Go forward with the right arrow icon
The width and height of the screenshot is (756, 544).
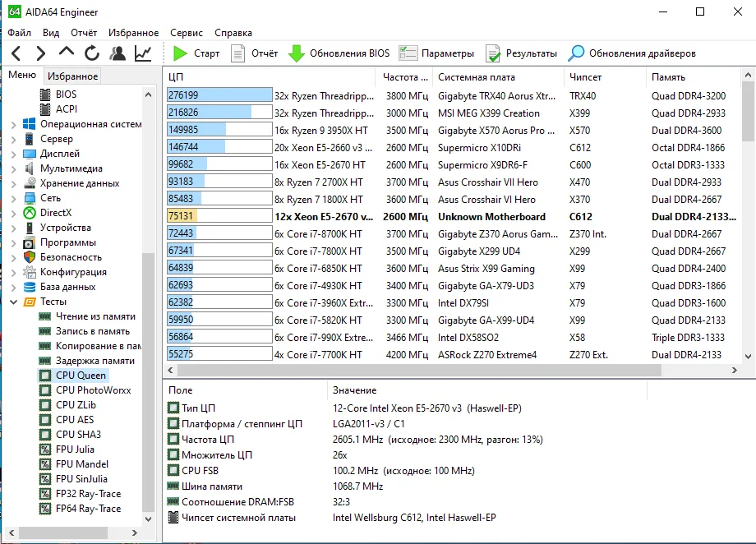(x=41, y=53)
